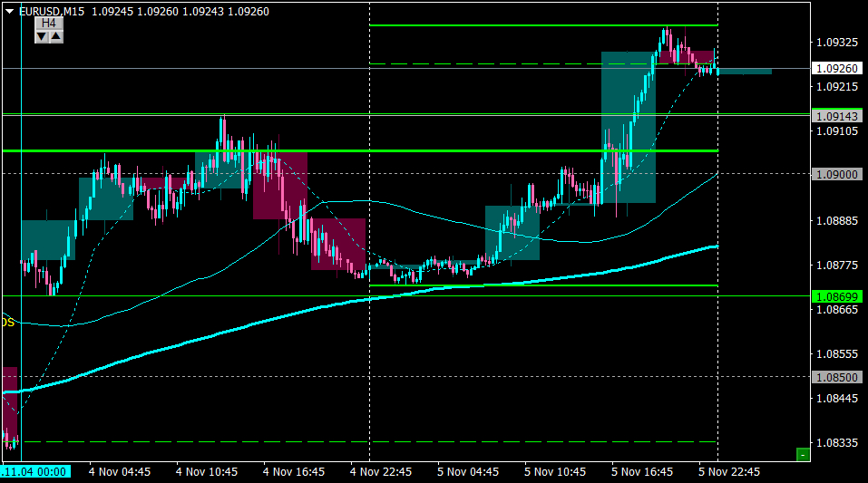Click the 5 Nov 22:45 time axis label

pos(729,472)
